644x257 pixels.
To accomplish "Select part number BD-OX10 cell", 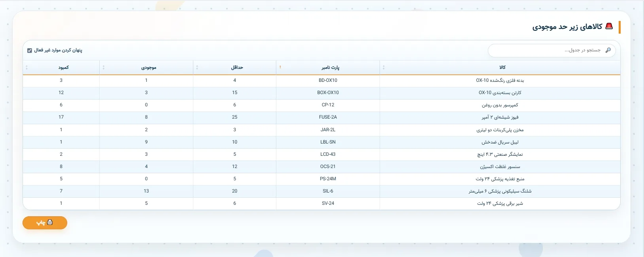I will coord(328,80).
